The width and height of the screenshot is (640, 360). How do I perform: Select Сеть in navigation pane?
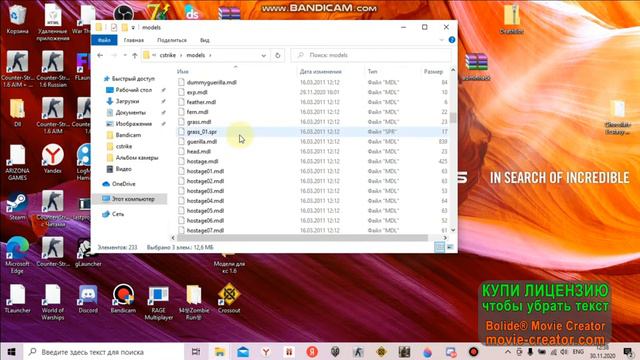click(x=118, y=214)
